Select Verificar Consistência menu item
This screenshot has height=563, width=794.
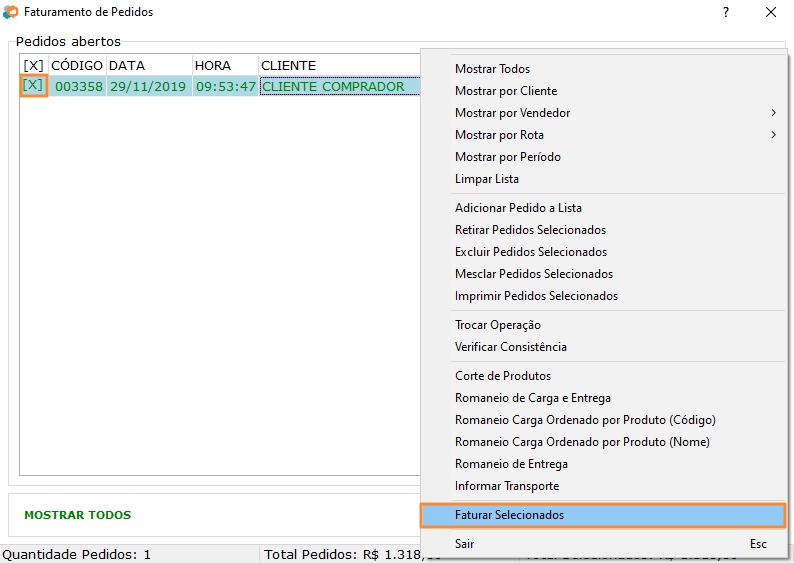point(511,347)
